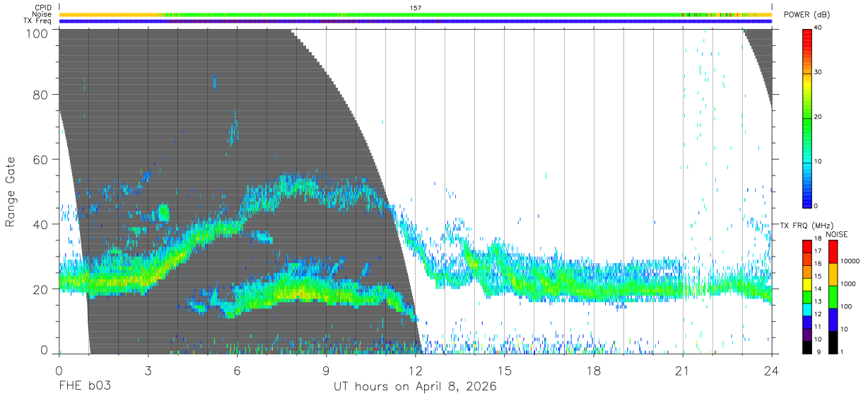This screenshot has width=868, height=401.
Task: Click range gate tick label '80'
Action: pyautogui.click(x=42, y=94)
